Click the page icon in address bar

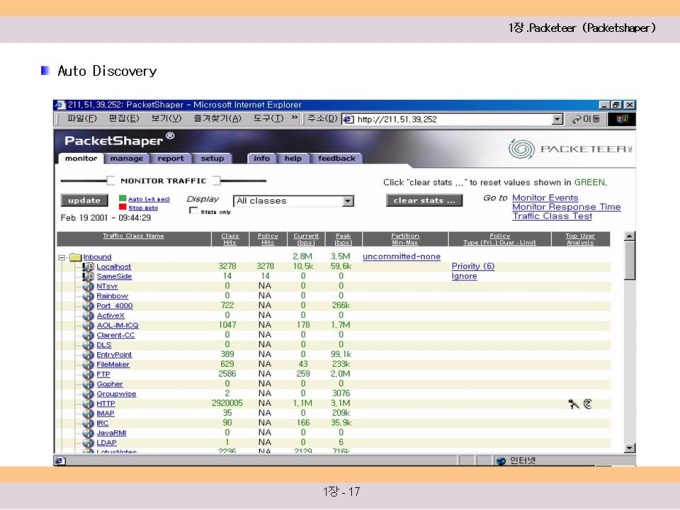tap(348, 119)
